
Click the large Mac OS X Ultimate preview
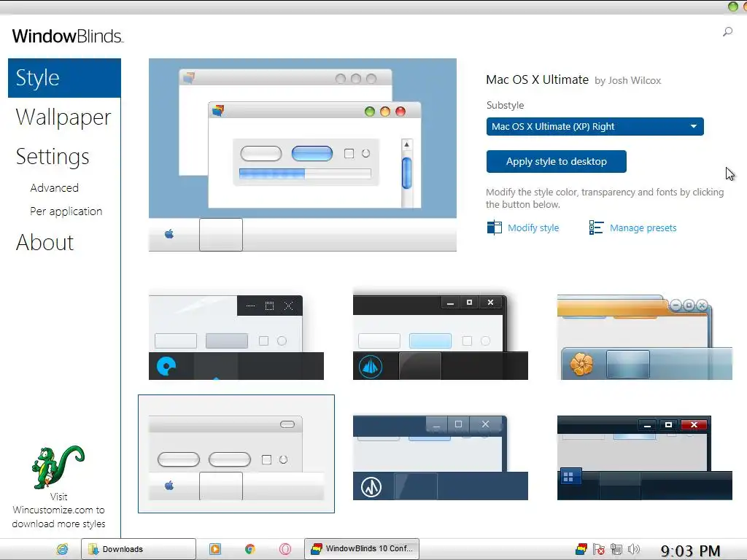pyautogui.click(x=303, y=155)
